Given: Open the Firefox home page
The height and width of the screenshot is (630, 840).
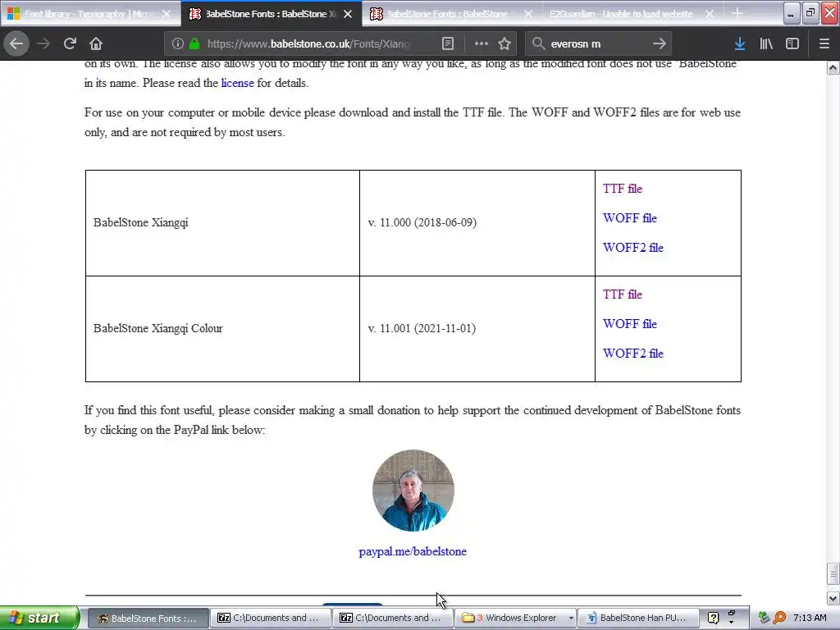Looking at the screenshot, I should tap(96, 43).
